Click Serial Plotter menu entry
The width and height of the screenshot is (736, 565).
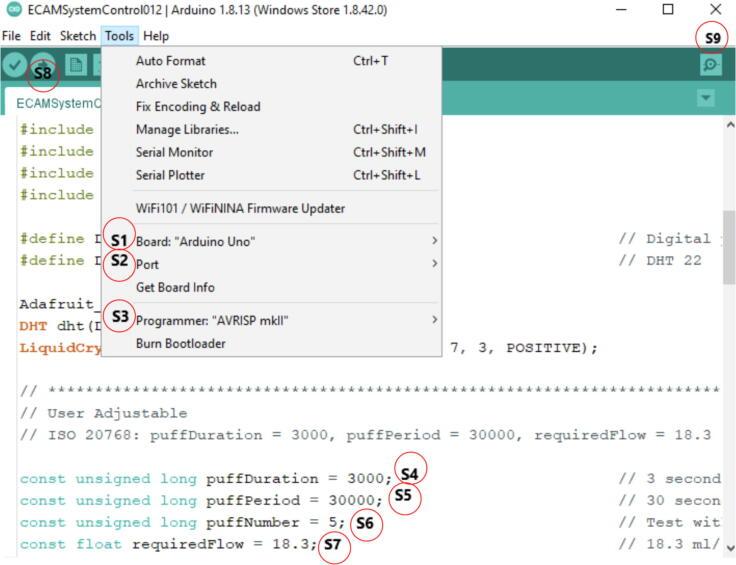pyautogui.click(x=170, y=175)
